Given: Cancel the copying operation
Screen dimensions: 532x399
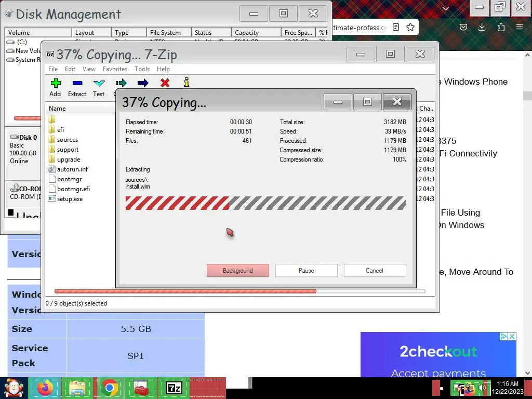Looking at the screenshot, I should coord(375,270).
